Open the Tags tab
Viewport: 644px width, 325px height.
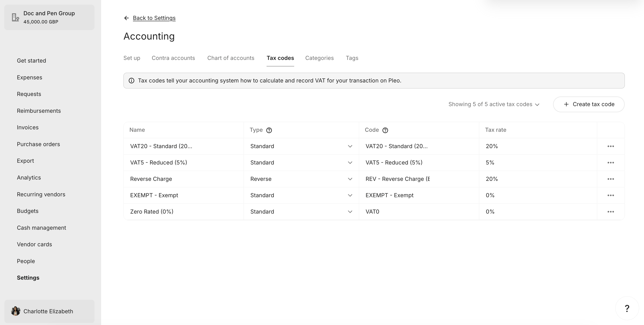coord(352,58)
